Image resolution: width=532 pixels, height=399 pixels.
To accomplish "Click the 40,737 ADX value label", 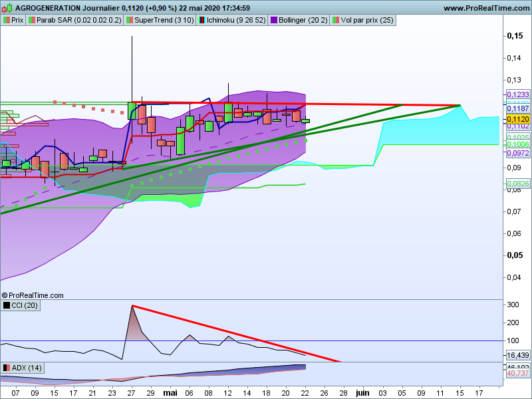I will pos(518,373).
